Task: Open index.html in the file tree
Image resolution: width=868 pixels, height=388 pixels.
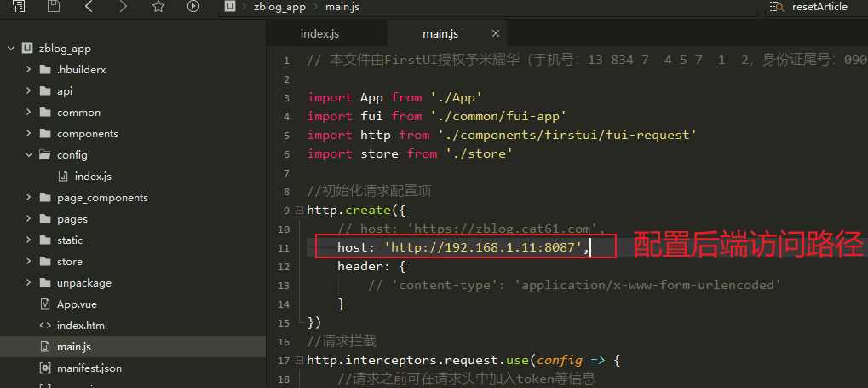Action: [82, 326]
